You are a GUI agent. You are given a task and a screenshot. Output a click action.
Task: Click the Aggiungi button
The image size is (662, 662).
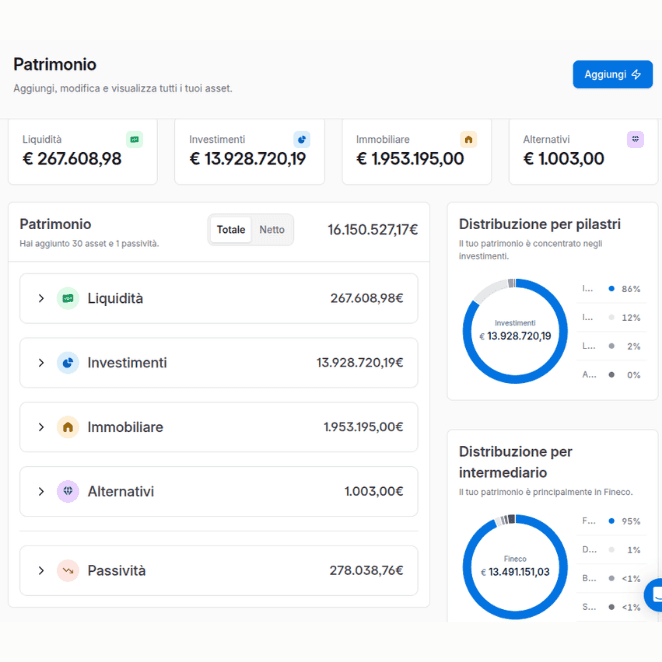613,75
